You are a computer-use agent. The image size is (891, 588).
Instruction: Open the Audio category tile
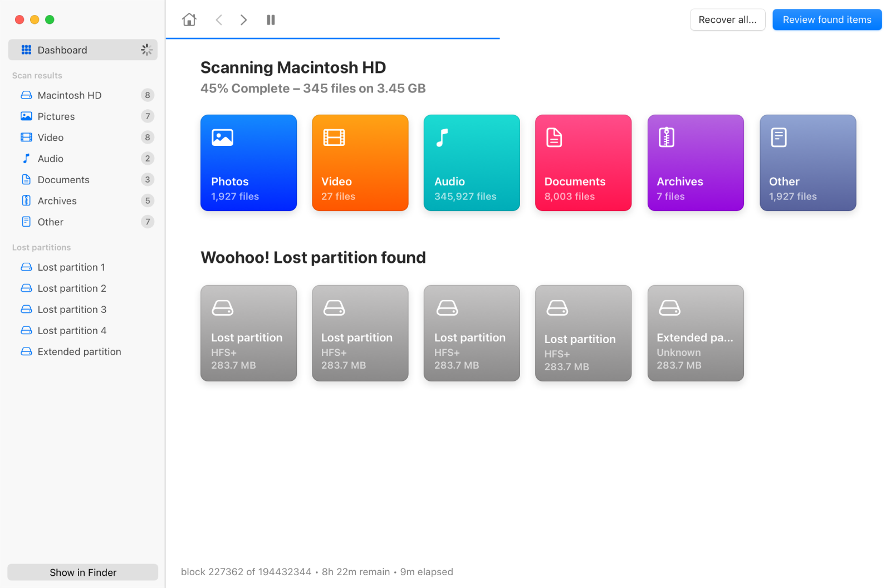click(471, 163)
